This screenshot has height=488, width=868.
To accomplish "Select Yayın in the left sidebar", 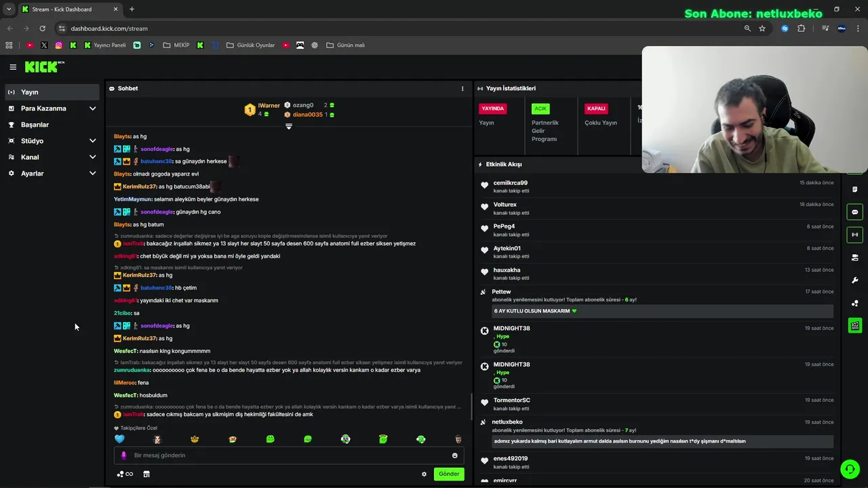I will (53, 92).
